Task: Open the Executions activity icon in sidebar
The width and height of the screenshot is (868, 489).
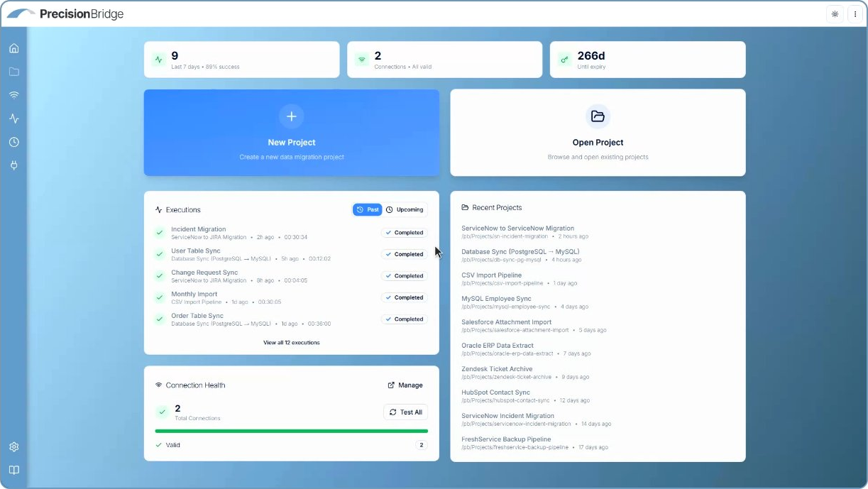Action: (x=14, y=119)
